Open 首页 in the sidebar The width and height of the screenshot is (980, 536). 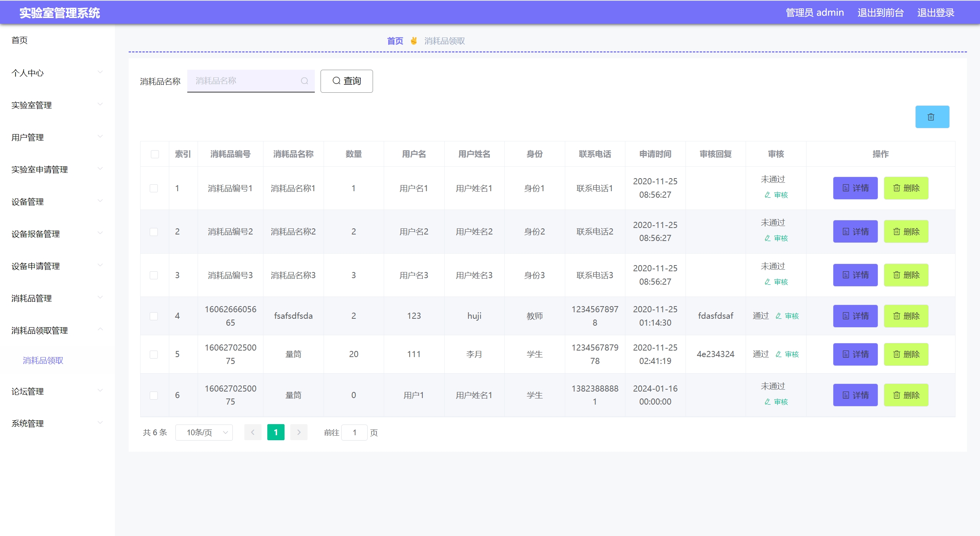click(20, 40)
